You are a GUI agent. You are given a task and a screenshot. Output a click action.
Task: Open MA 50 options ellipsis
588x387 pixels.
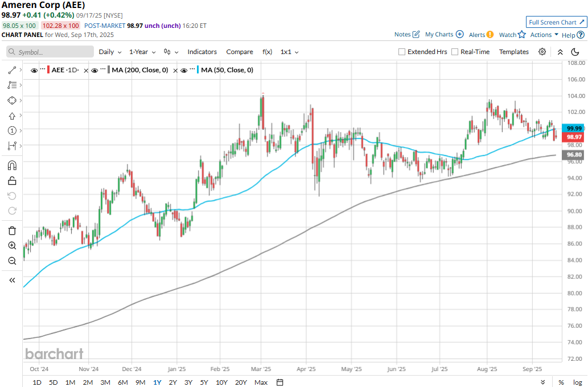pyautogui.click(x=192, y=70)
